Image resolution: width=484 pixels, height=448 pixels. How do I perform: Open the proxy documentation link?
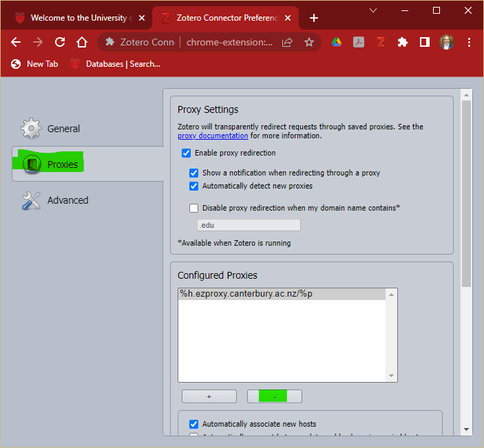(213, 136)
